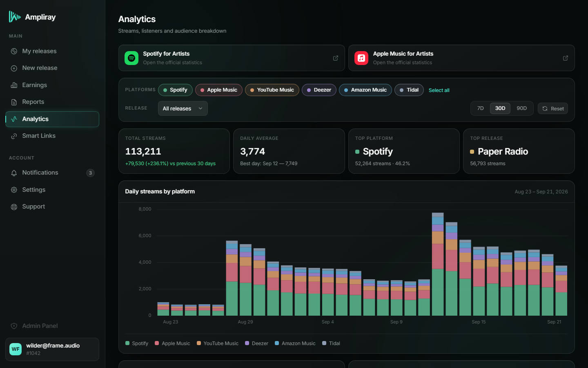The image size is (588, 368).
Task: Open the All releases dropdown
Action: coord(183,108)
